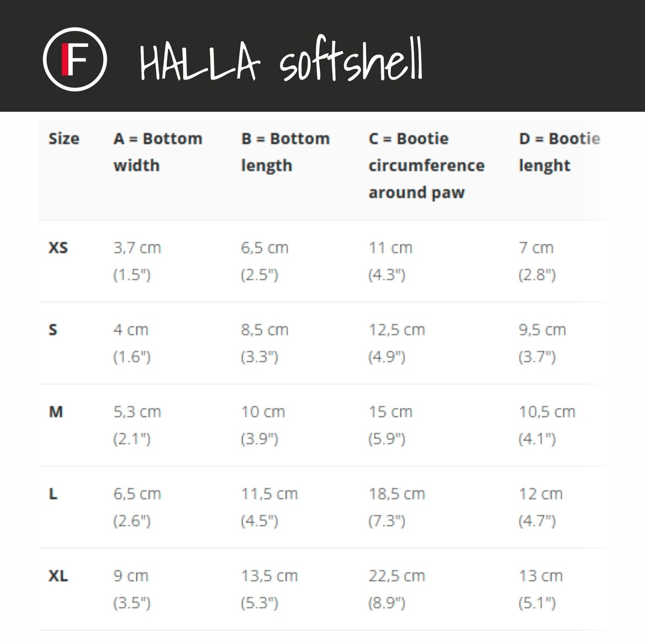Click the 22,5 cm circumference cell
Image resolution: width=645 pixels, height=644 pixels.
[x=397, y=576]
